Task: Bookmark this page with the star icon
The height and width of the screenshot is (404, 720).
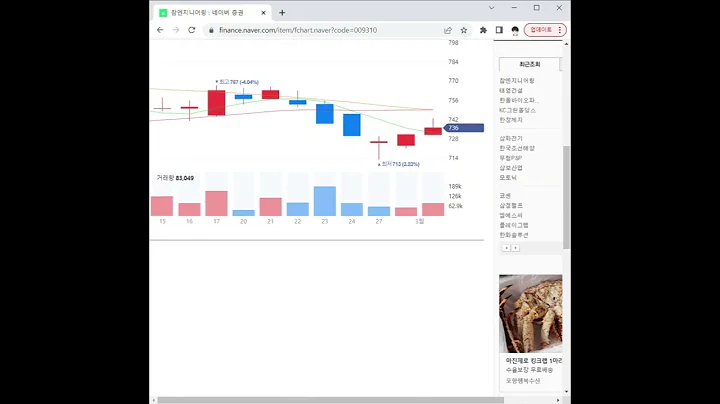Action: click(x=464, y=30)
